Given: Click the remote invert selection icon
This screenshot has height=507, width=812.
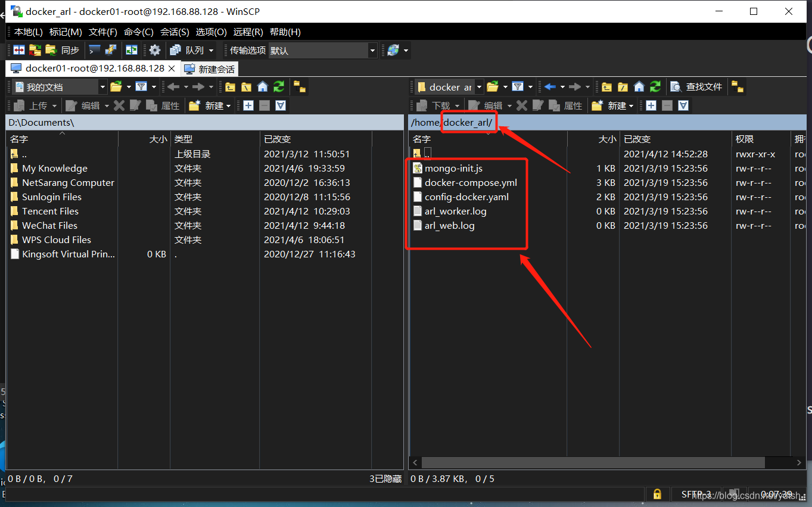Looking at the screenshot, I should (x=683, y=105).
